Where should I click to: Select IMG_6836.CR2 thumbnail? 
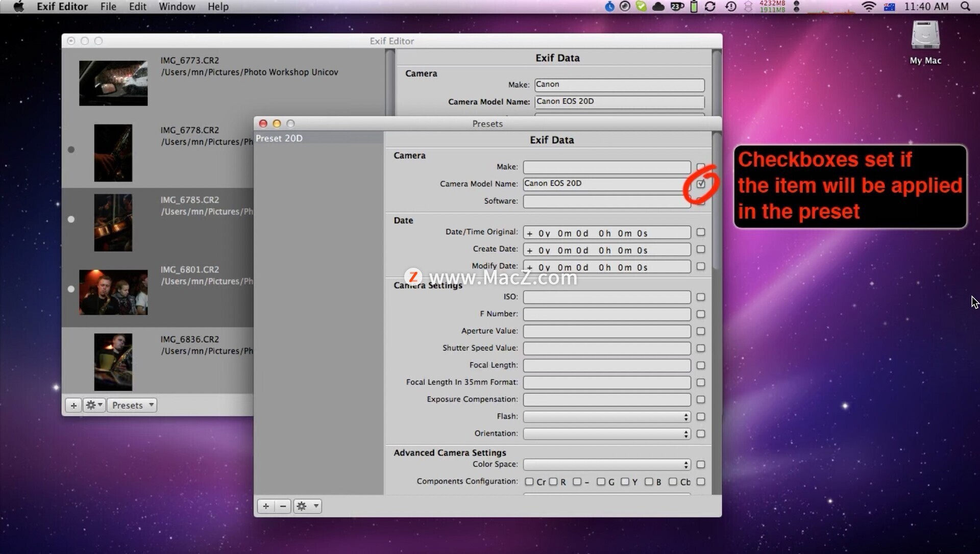click(113, 362)
